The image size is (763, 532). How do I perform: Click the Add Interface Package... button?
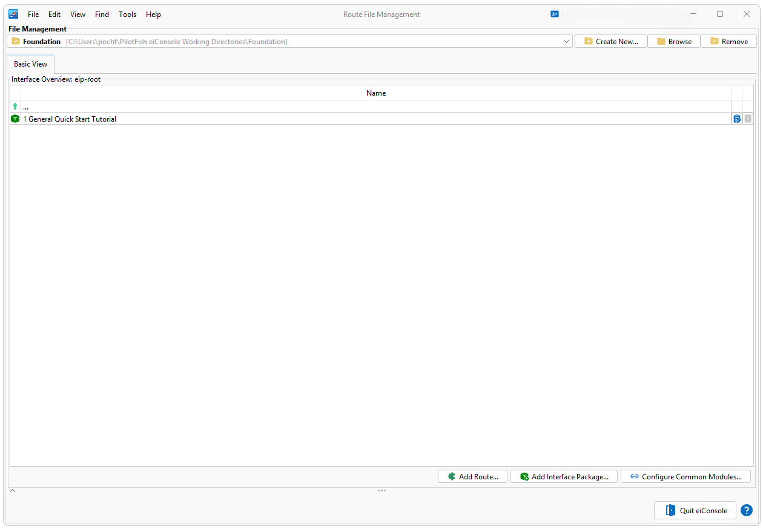point(564,477)
